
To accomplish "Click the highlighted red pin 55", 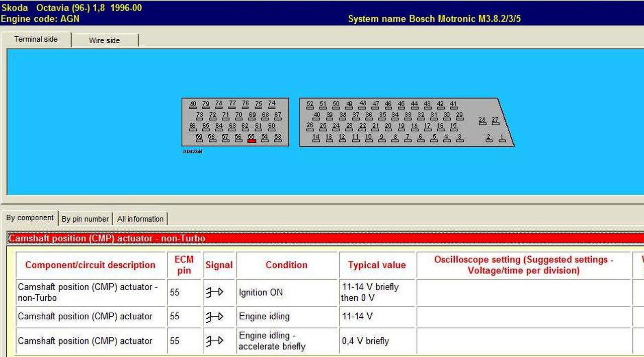I will pos(252,138).
